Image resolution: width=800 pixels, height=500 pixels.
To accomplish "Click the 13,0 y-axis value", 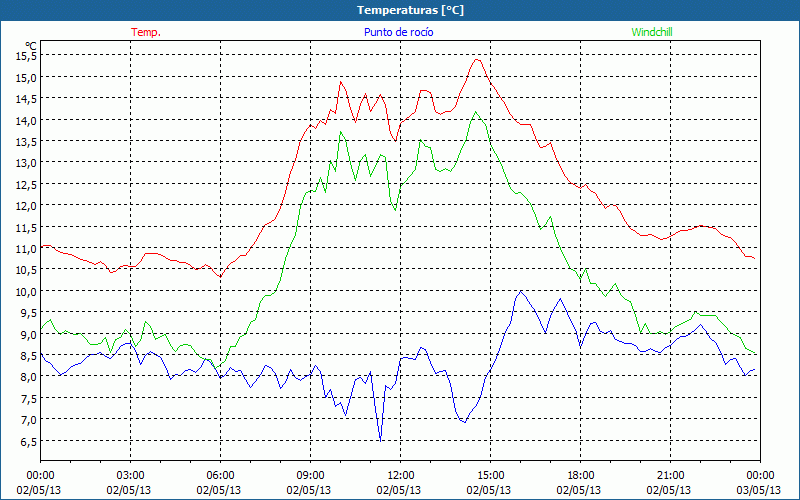I will 27,163.
